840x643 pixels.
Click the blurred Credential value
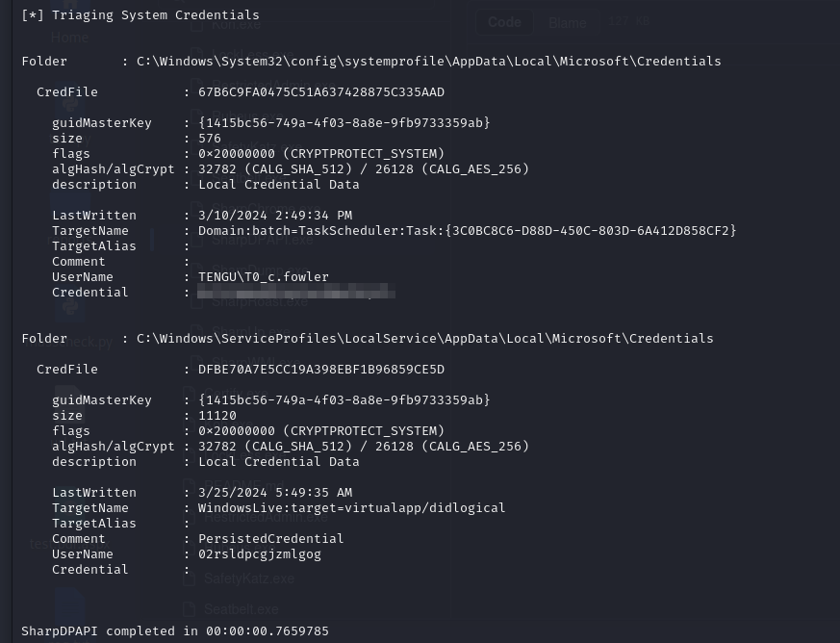coord(296,293)
